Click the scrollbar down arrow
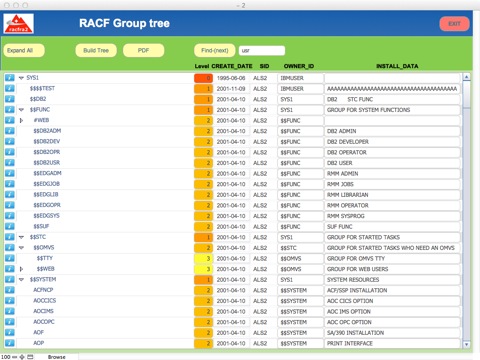Screen dimensions: 480x360 (x=466, y=345)
